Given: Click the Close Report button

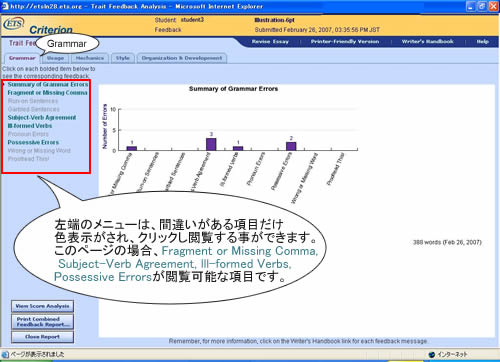Looking at the screenshot, I should [42, 337].
